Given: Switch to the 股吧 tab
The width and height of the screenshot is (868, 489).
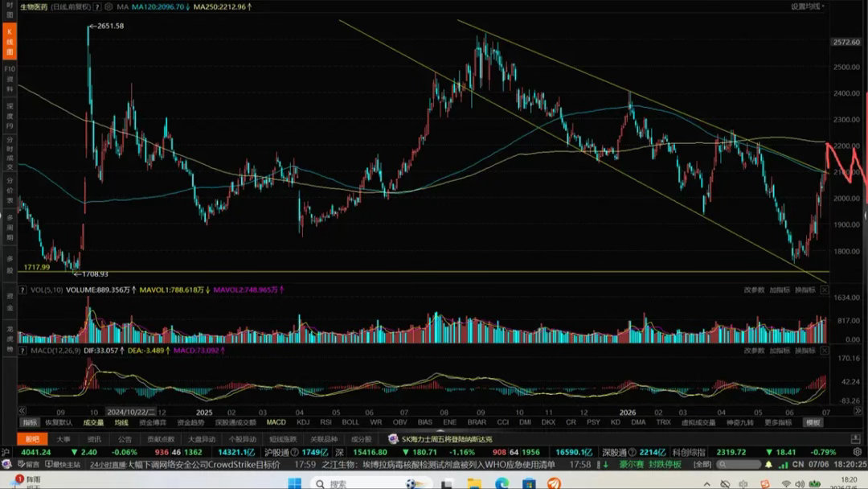Looking at the screenshot, I should pos(32,438).
